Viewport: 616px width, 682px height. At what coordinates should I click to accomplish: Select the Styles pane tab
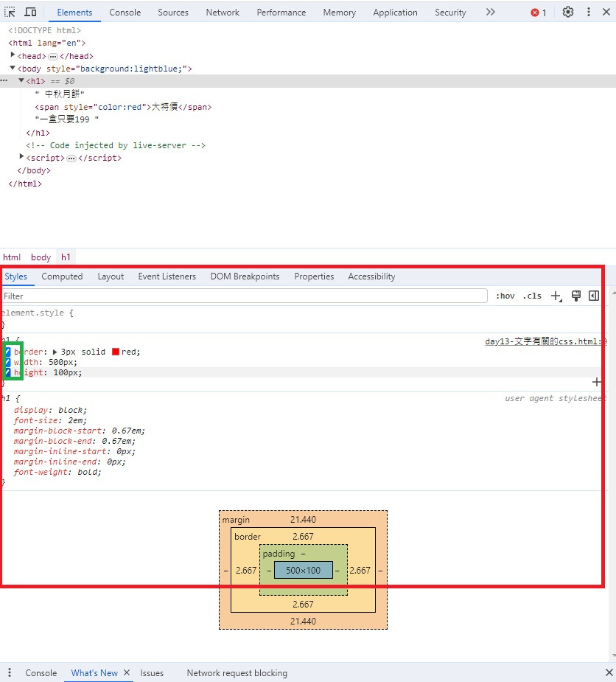click(16, 276)
